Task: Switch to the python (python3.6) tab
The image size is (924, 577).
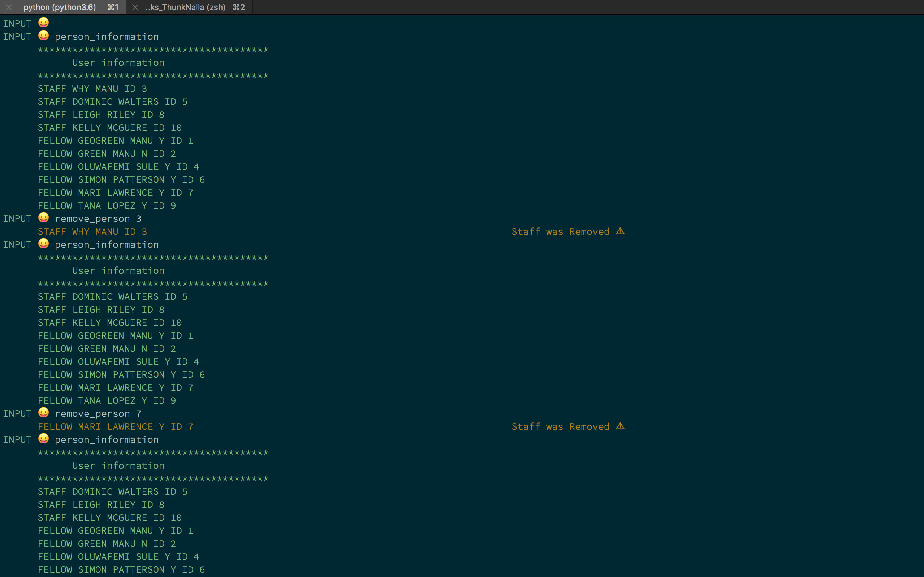Action: pos(60,7)
